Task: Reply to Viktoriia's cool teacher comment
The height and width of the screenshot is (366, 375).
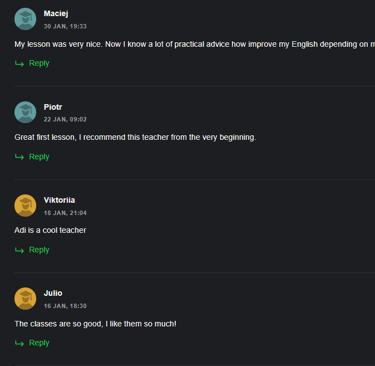Action: (x=39, y=250)
